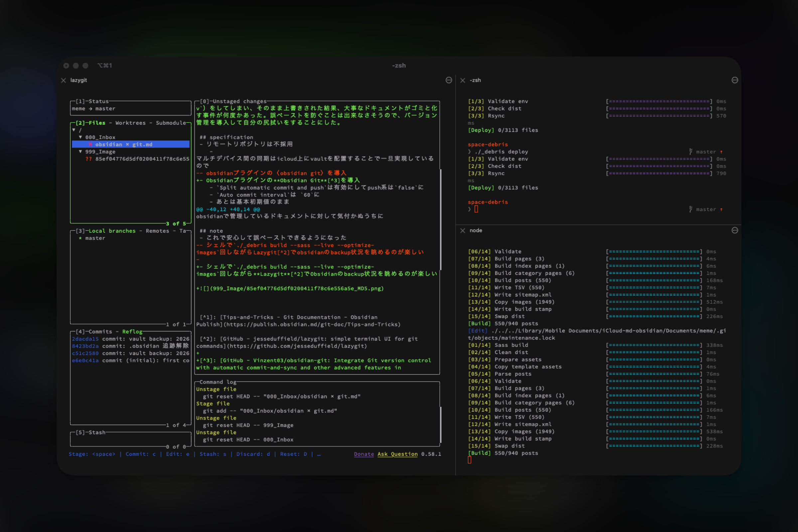Open upper -zsh pane ellipsis menu

(734, 80)
